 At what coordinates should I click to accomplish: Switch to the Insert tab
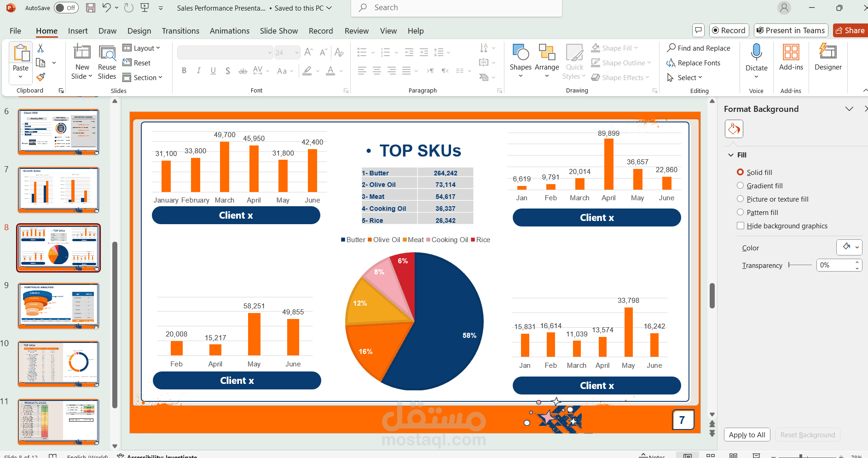pos(78,31)
